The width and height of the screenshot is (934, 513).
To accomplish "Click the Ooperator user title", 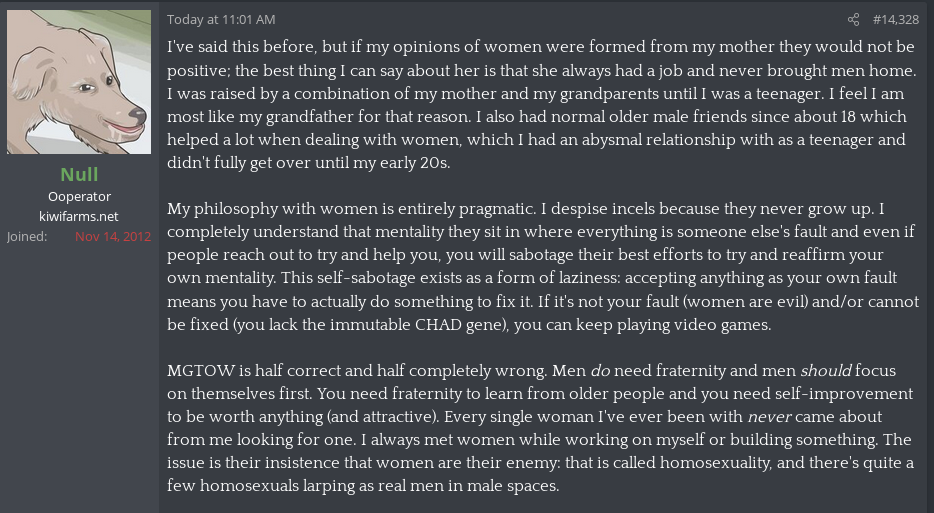I will [x=79, y=196].
